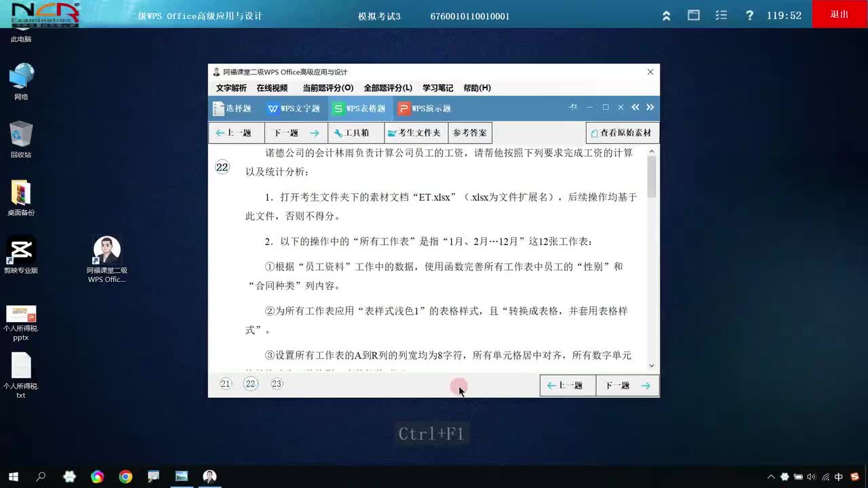Image resolution: width=868 pixels, height=488 pixels.
Task: Click 全部题评分(L) menu item
Action: pos(388,88)
